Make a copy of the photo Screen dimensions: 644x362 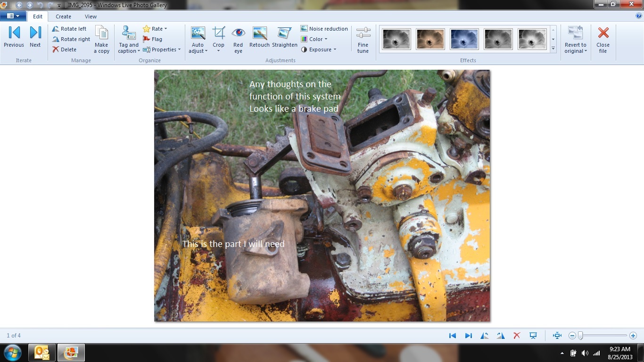101,40
